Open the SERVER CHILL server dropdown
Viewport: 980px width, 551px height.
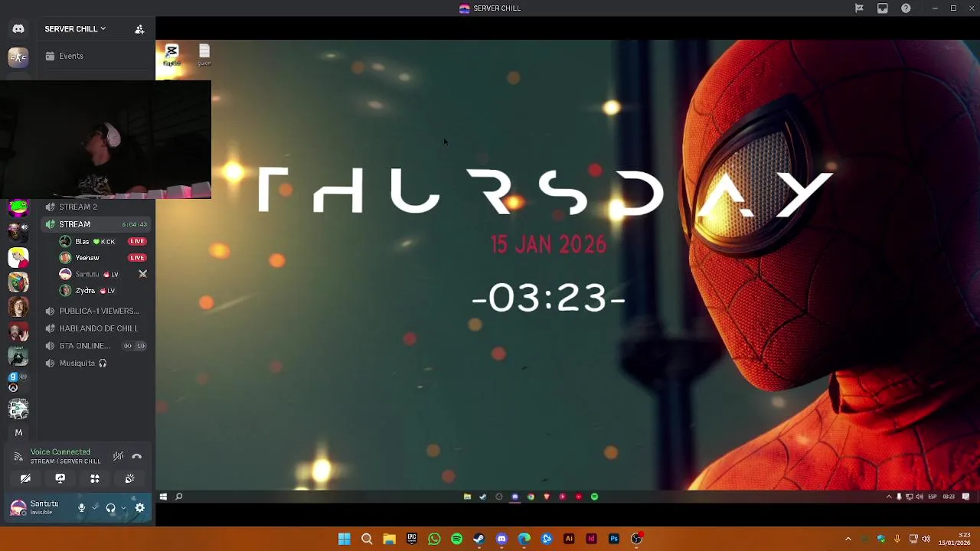75,29
